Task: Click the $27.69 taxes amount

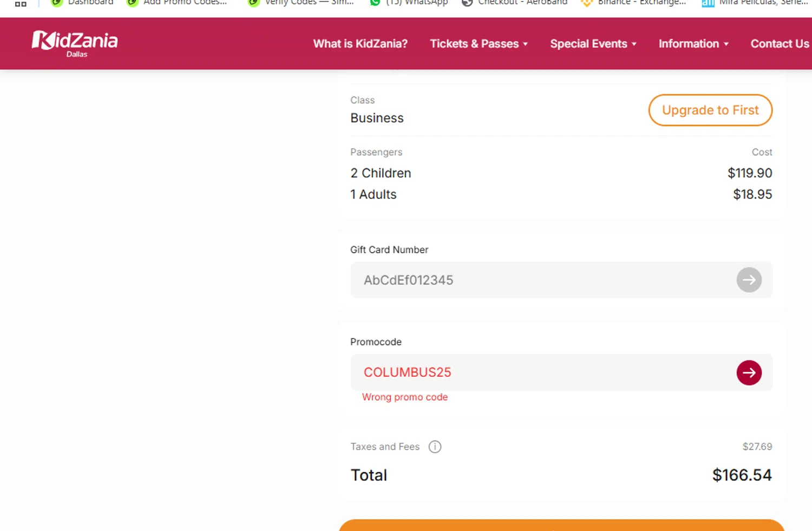Action: coord(757,447)
